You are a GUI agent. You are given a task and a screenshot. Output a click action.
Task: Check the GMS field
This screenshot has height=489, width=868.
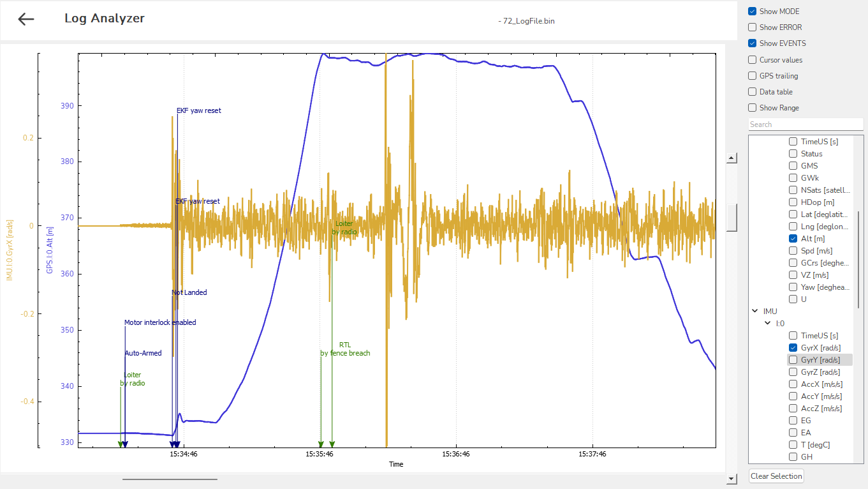point(793,166)
